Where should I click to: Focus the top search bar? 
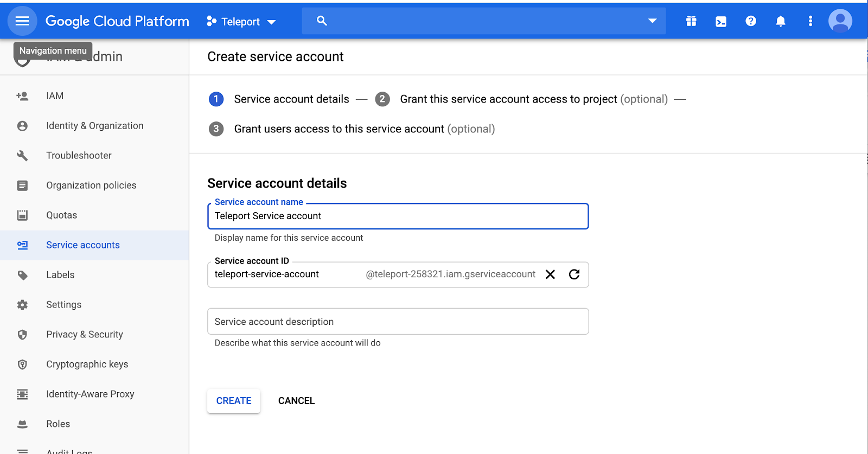(x=484, y=21)
